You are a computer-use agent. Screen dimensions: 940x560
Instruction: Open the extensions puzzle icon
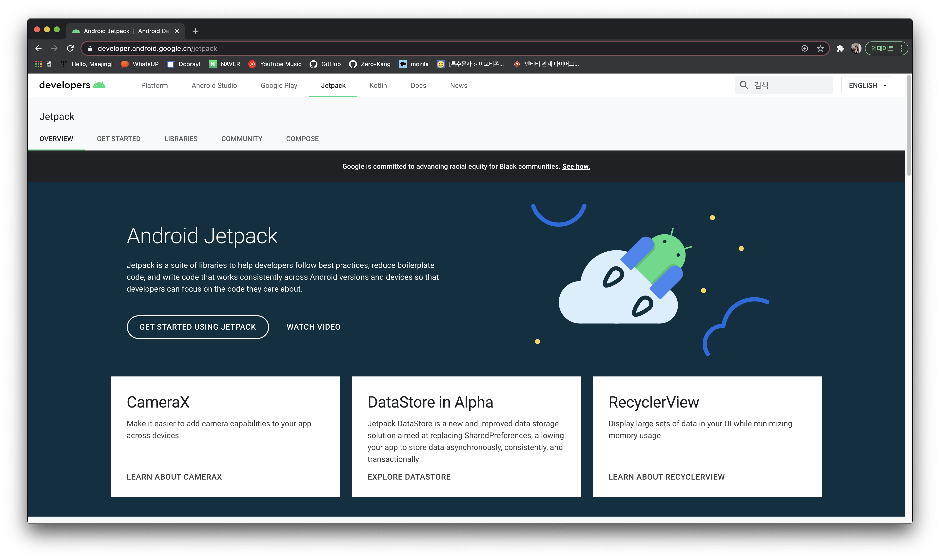(x=840, y=48)
